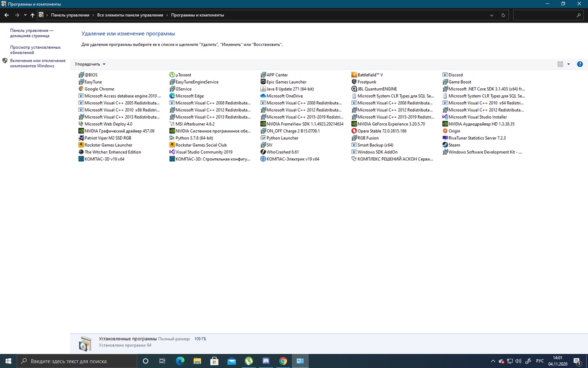Select ON_OFF Charge 2 entry
Screen dimensions: 588x368
click(x=290, y=131)
